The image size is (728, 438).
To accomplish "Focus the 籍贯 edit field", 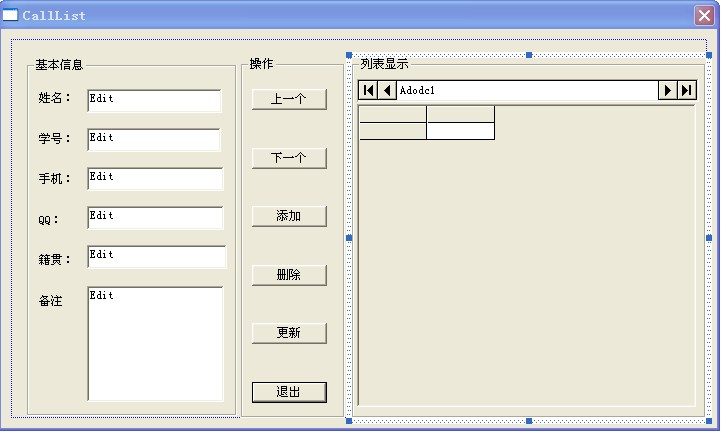I will pos(156,257).
